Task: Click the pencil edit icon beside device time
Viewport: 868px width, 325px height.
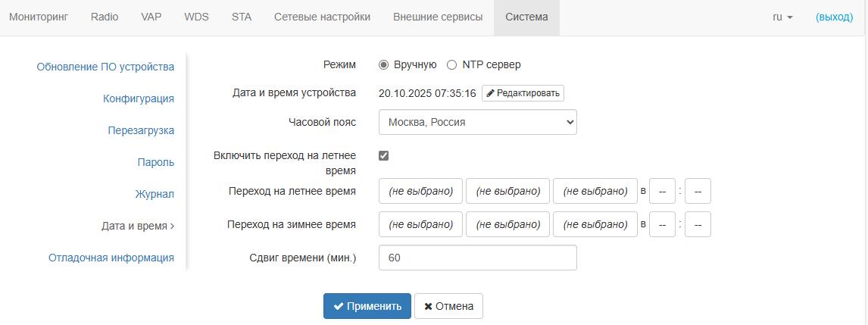Action: point(490,93)
